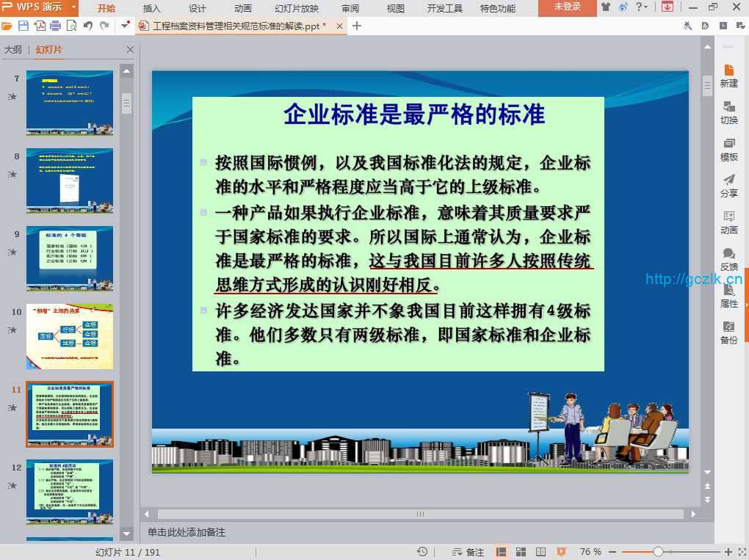The image size is (749, 560).
Task: Click the zoom slider handle
Action: coord(658,552)
